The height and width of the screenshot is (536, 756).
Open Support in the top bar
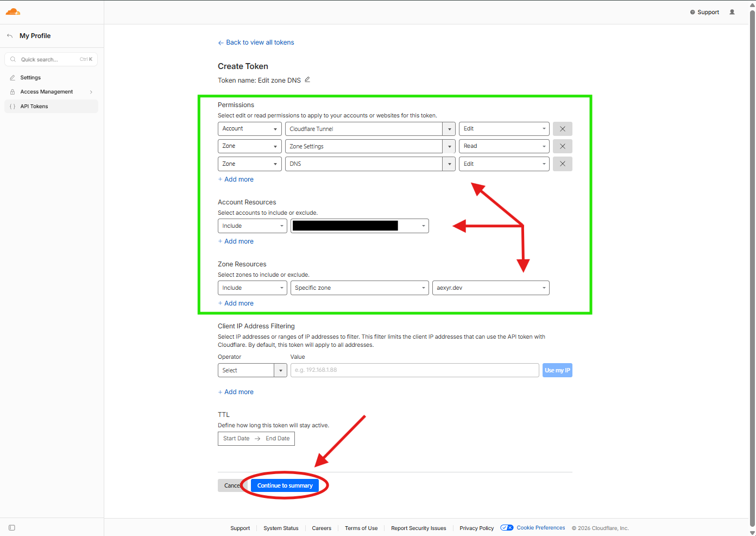tap(704, 12)
